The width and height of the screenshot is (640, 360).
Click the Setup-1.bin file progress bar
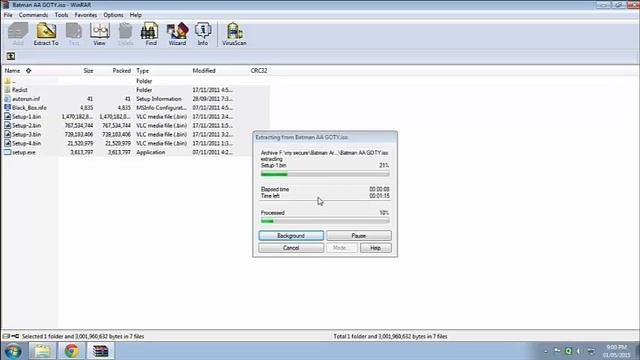coord(325,174)
